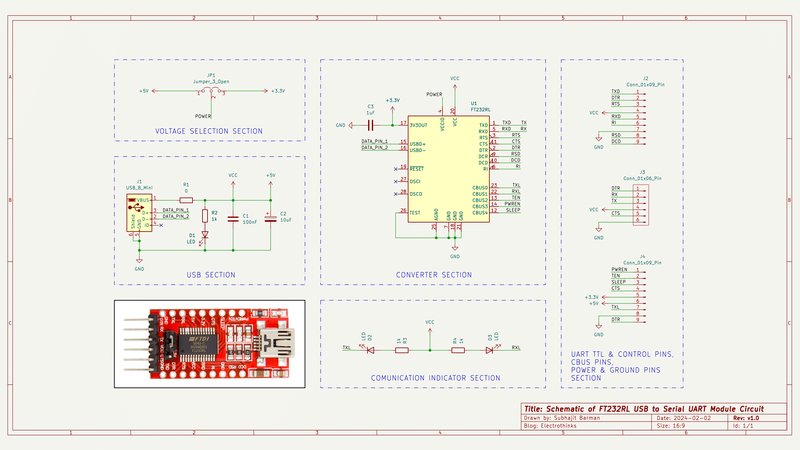Click the POWER label above the FT232RL chip
Image resolution: width=800 pixels, height=450 pixels.
(434, 94)
